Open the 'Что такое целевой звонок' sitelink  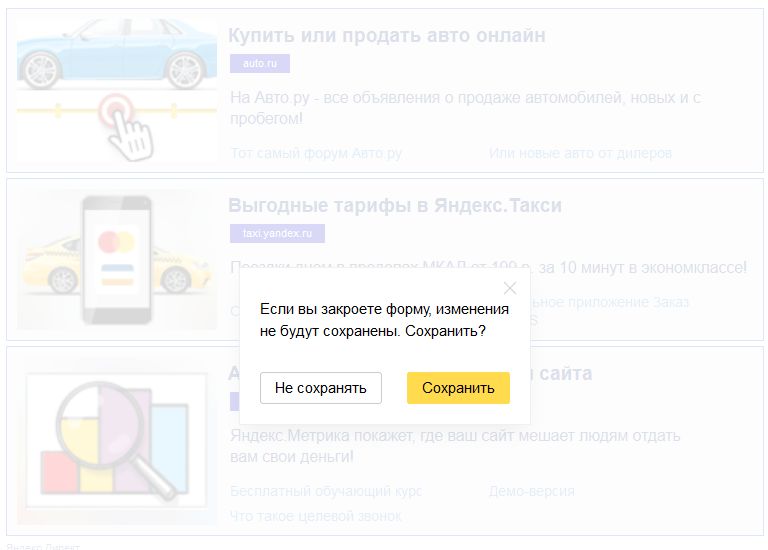[x=316, y=516]
